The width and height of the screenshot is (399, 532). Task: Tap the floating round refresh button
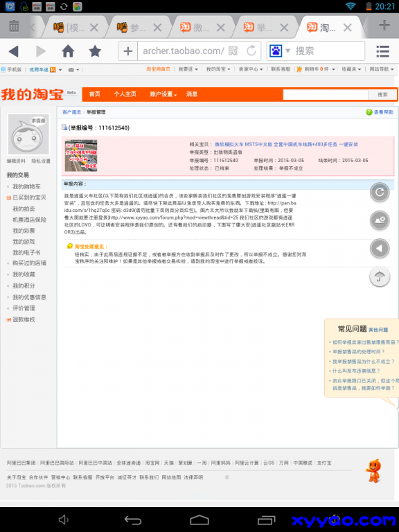click(380, 193)
